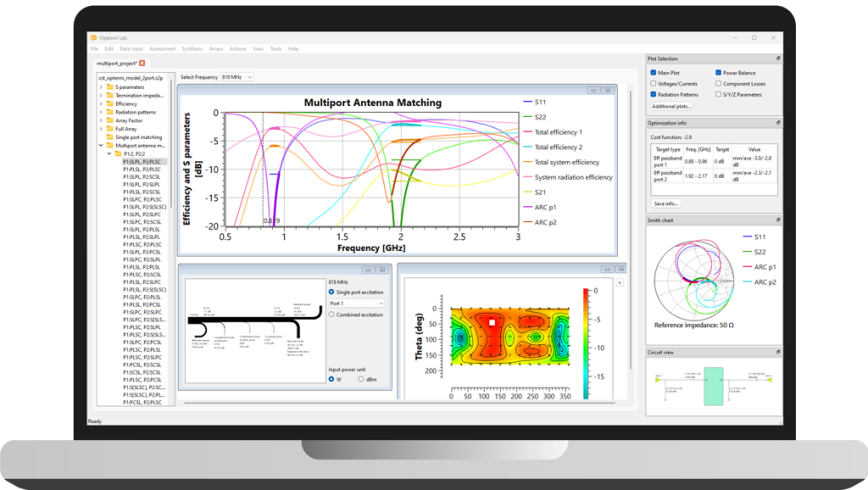Open the Arrays menu
The height and width of the screenshot is (490, 868).
[x=216, y=48]
